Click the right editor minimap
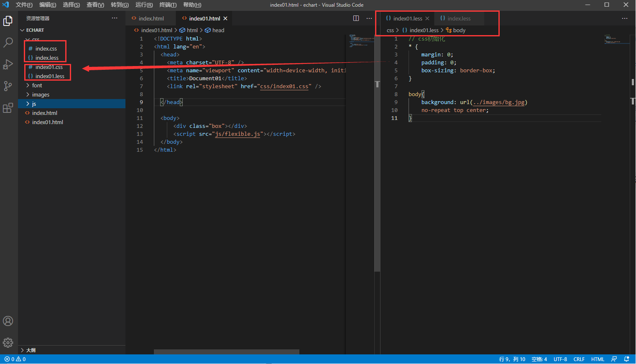Screen dimensions: 636x364 coord(617,39)
